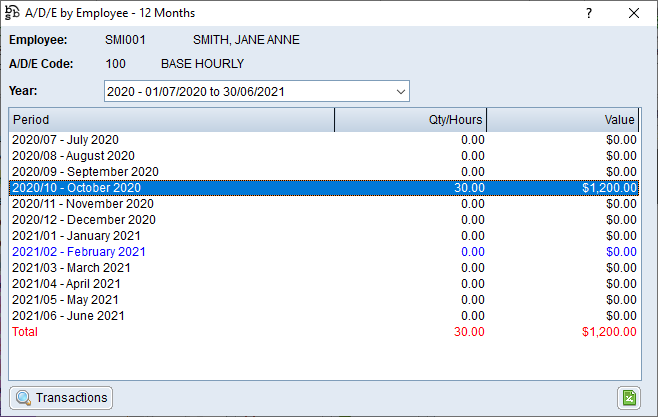658x417 pixels.
Task: Click the help question mark button
Action: click(588, 13)
